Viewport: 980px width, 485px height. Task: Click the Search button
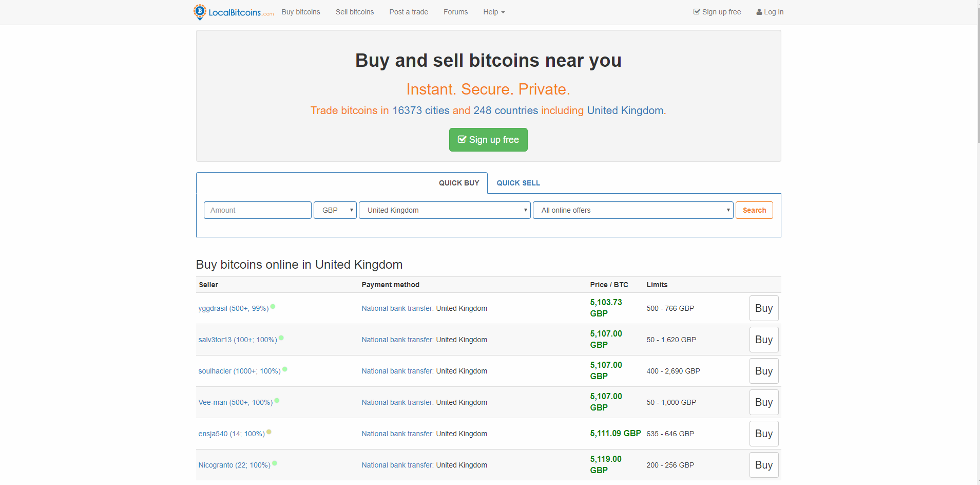[x=754, y=210]
